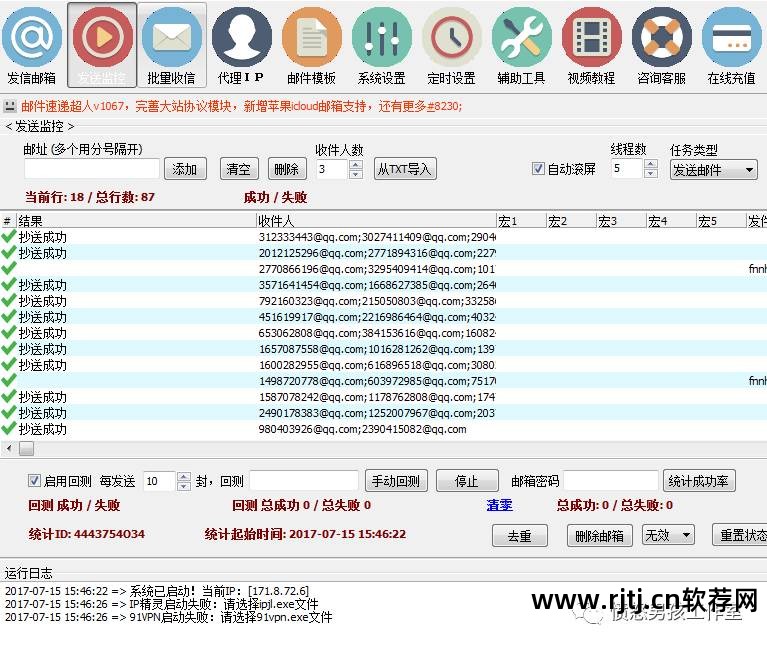This screenshot has width=767, height=646.
Task: Click the 收件人数 value field
Action: tap(333, 169)
